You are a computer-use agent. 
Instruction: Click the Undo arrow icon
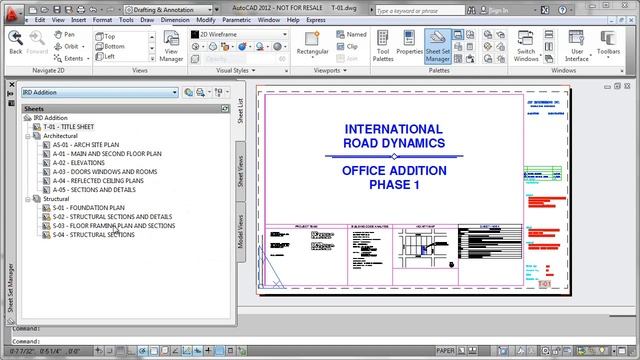pyautogui.click(x=93, y=9)
